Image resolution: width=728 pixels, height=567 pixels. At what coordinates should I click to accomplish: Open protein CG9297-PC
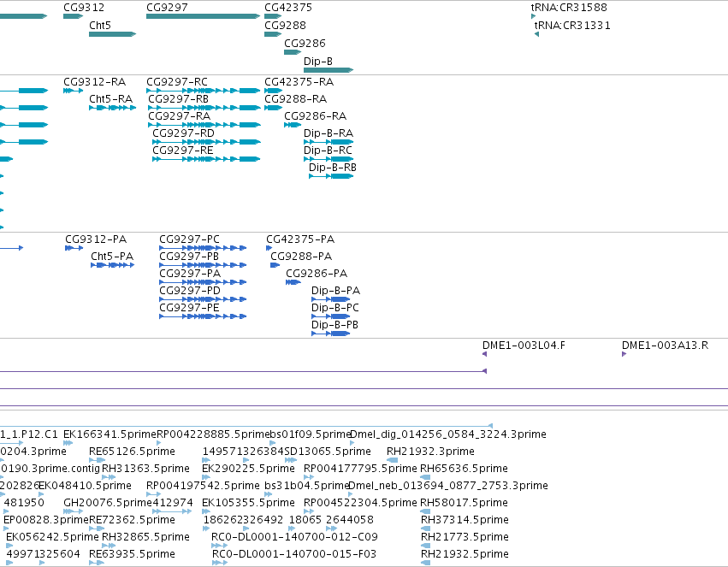(x=189, y=239)
